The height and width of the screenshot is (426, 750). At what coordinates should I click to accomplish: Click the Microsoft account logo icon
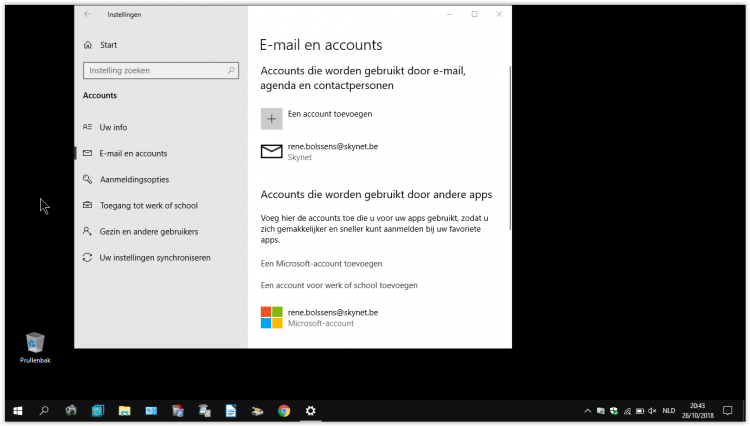click(x=272, y=318)
